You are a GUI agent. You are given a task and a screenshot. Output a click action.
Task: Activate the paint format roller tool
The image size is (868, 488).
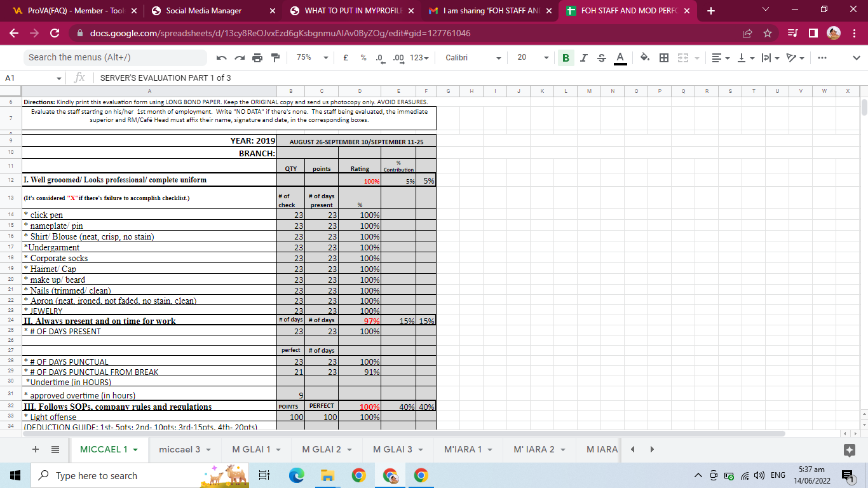[x=275, y=58]
